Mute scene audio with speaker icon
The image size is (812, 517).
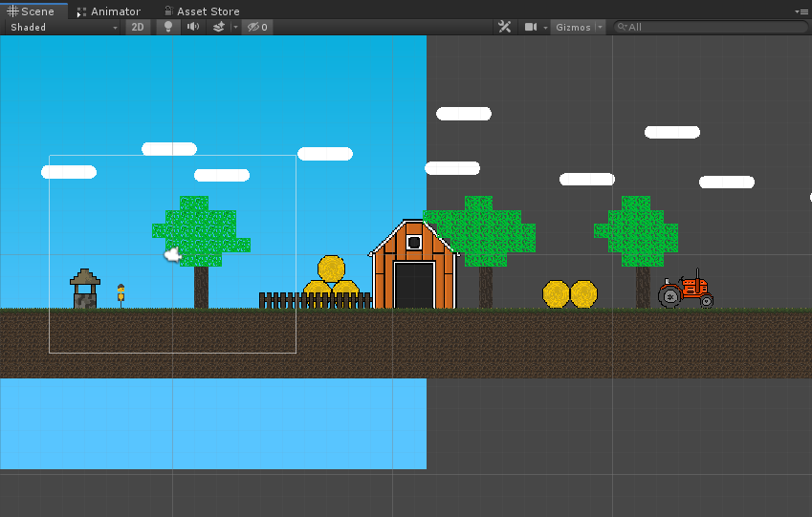[193, 28]
